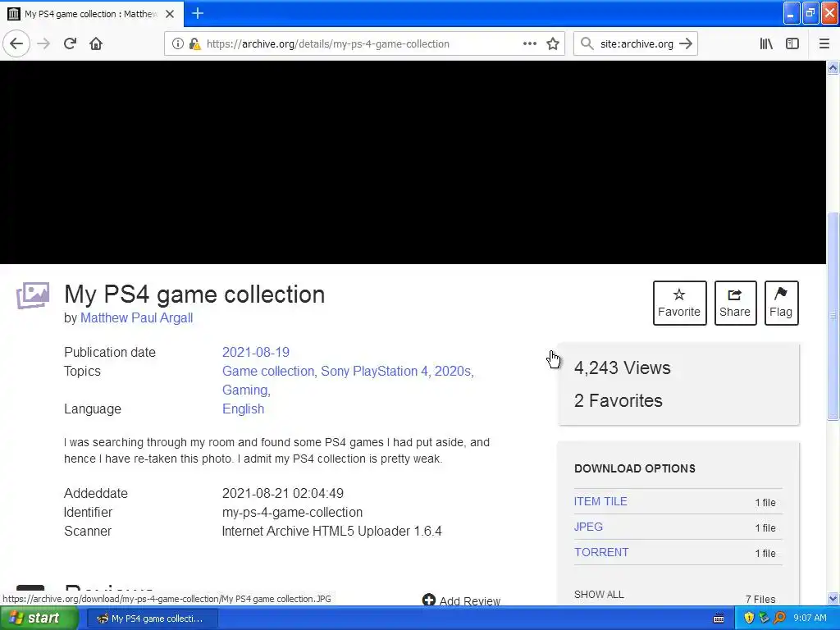Open Matthew Paul Argall author link

coord(137,317)
